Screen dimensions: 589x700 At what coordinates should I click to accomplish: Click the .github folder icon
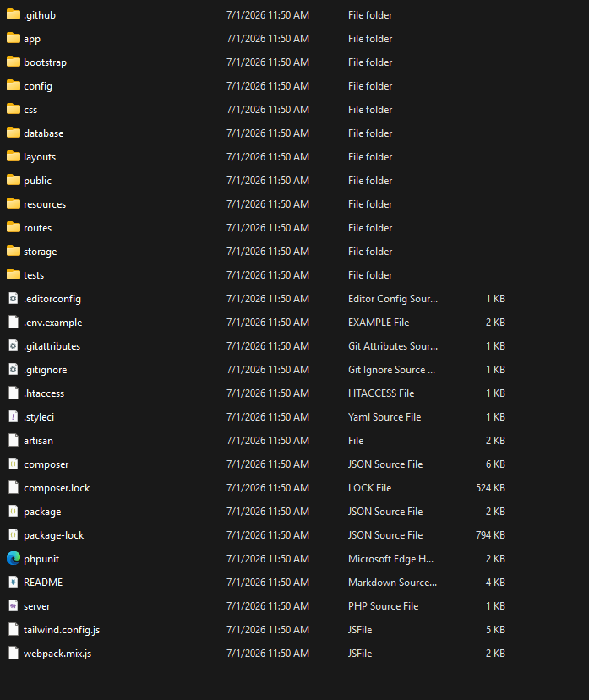pyautogui.click(x=14, y=14)
